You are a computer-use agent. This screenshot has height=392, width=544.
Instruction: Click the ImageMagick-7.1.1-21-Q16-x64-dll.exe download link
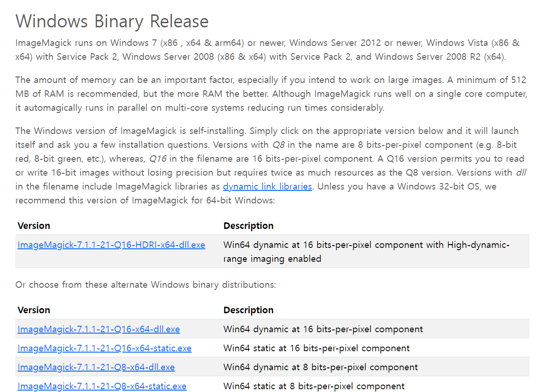pos(99,329)
